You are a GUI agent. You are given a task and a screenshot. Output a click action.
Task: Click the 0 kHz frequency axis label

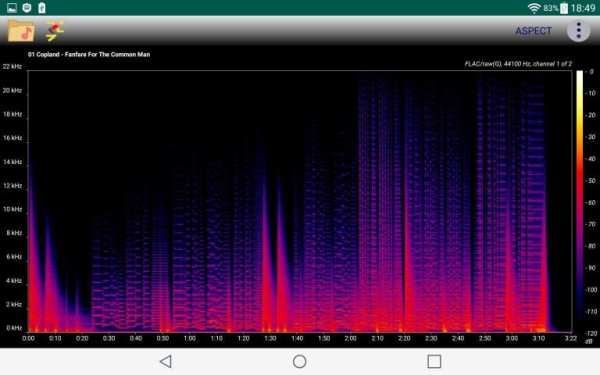[x=14, y=328]
